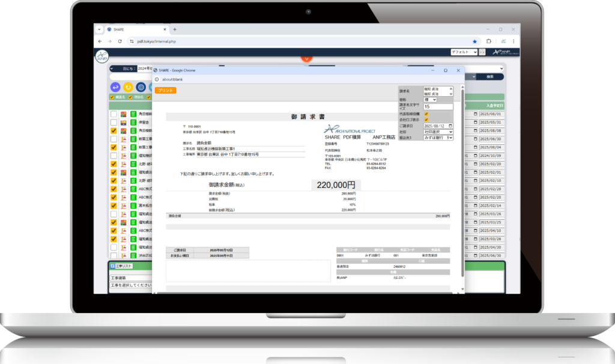Toggle the 顧客名 column checkbox
The height and width of the screenshot is (364, 615).
click(112, 97)
